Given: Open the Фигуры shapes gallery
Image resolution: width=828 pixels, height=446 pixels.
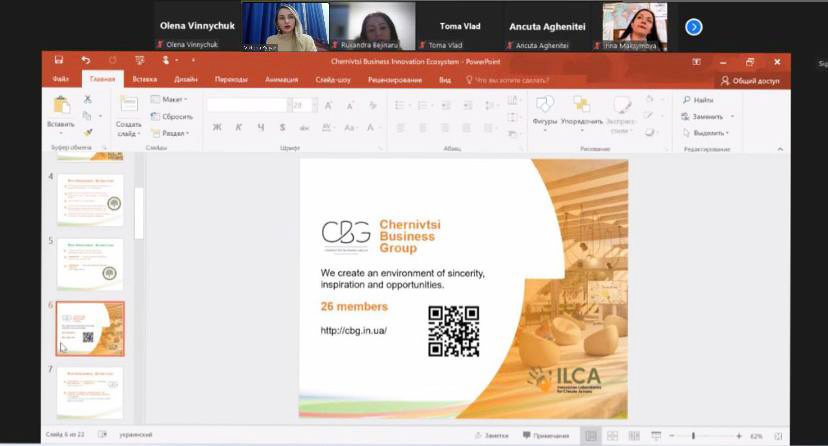Looking at the screenshot, I should tap(545, 109).
